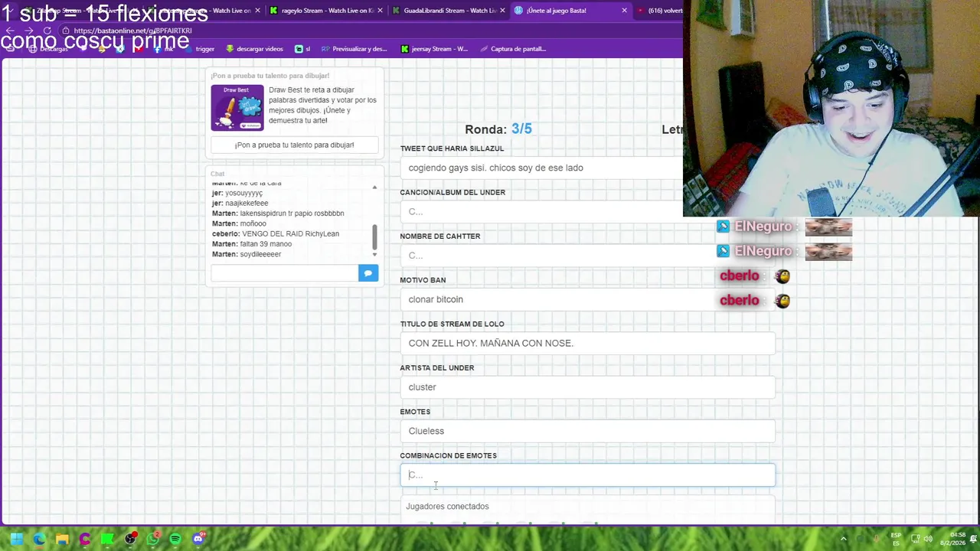
Task: Open the volume control in the system tray
Action: pos(926,539)
